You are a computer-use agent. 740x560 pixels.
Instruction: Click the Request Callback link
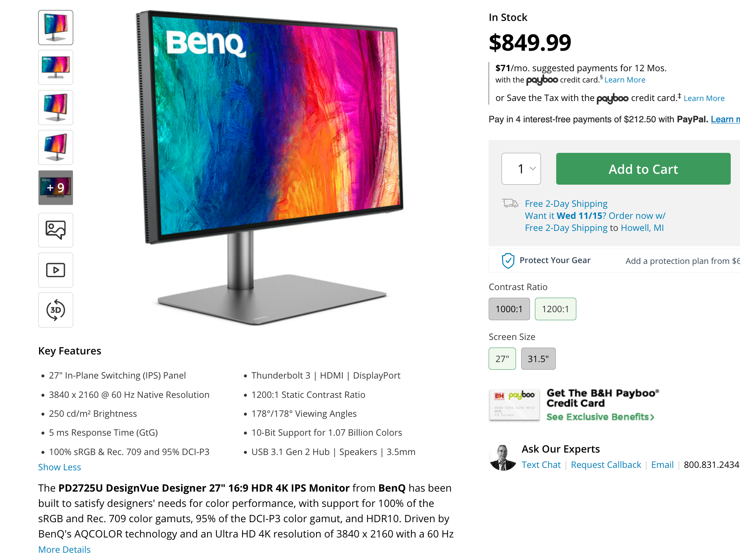606,465
